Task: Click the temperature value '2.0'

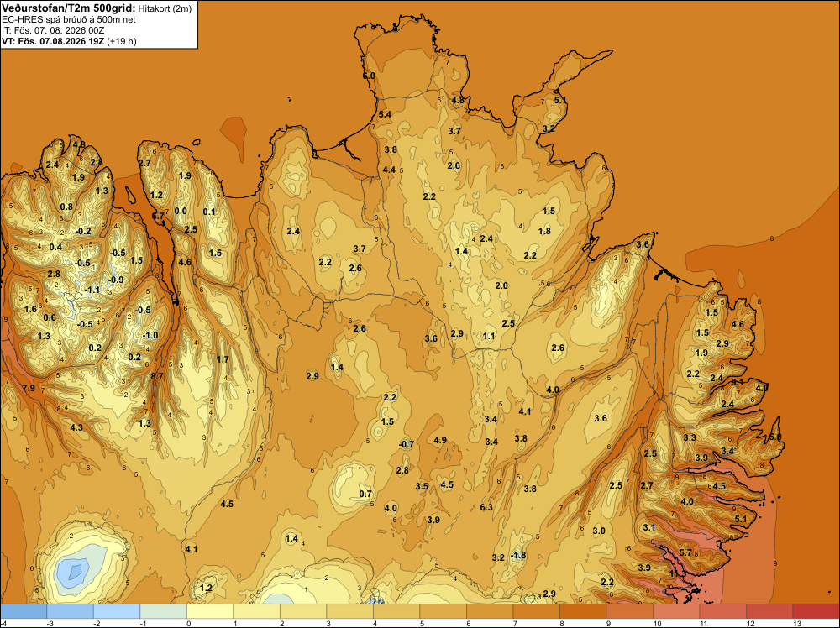Action: (x=501, y=285)
